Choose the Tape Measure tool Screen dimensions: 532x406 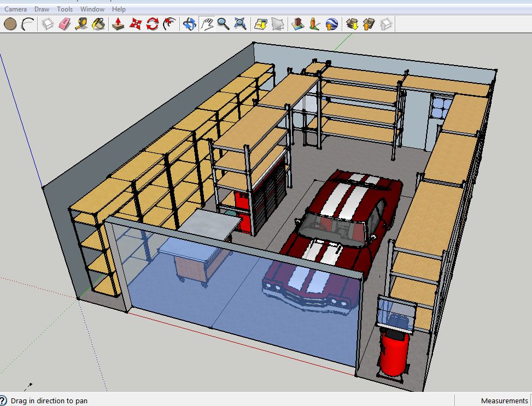[81, 24]
